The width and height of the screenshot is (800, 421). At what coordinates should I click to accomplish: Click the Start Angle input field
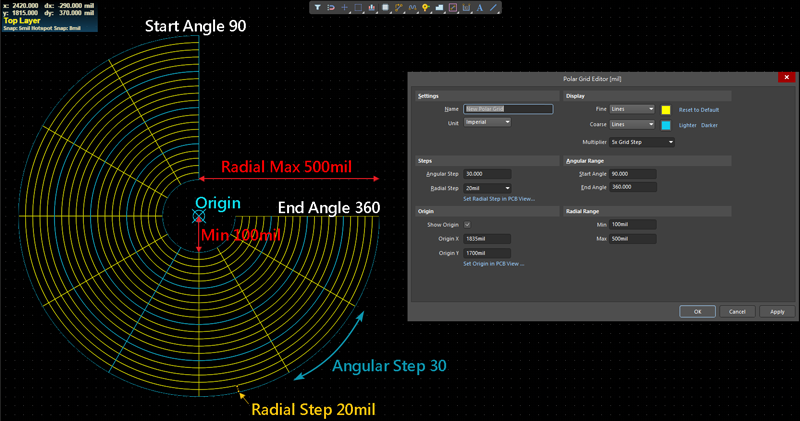632,174
